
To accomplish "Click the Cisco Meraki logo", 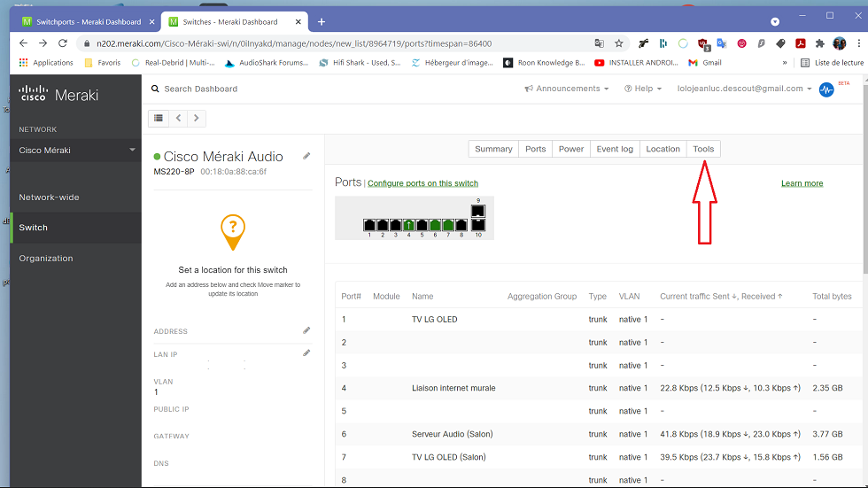I will pos(58,94).
